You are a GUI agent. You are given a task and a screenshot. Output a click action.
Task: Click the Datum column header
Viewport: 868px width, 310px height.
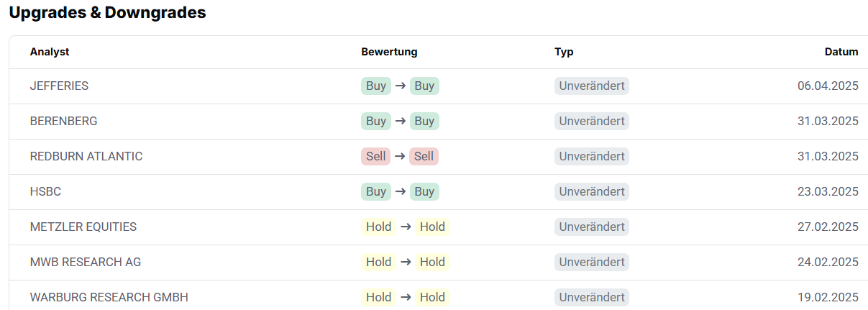point(841,52)
